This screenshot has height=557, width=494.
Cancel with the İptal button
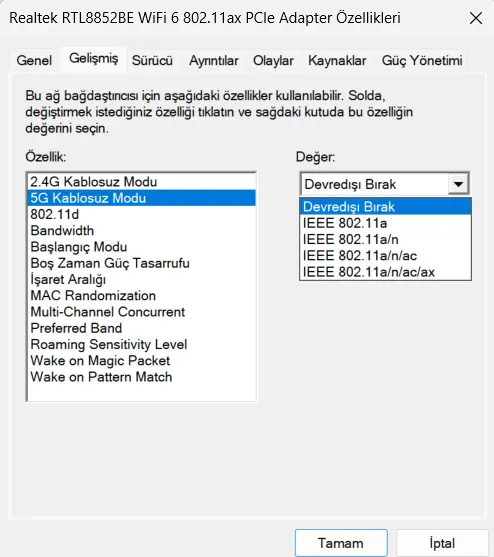pyautogui.click(x=442, y=543)
